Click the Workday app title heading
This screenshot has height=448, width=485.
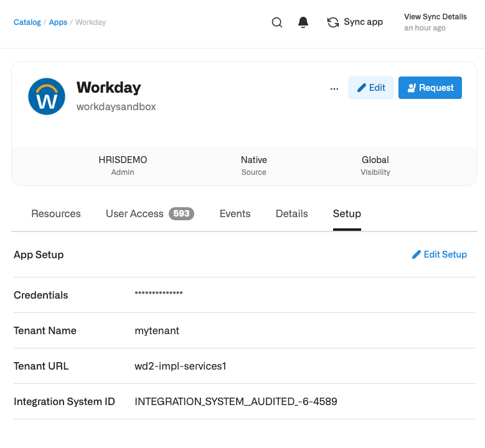(108, 88)
